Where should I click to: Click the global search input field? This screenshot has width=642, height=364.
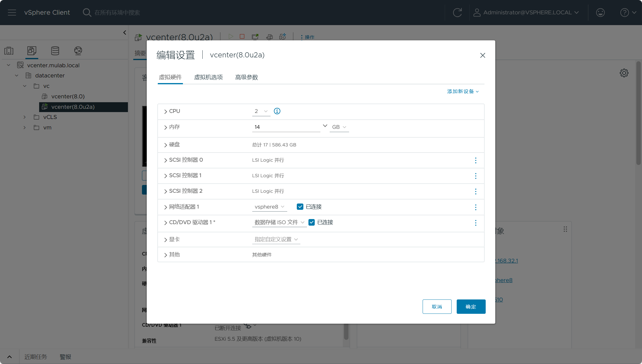[117, 13]
